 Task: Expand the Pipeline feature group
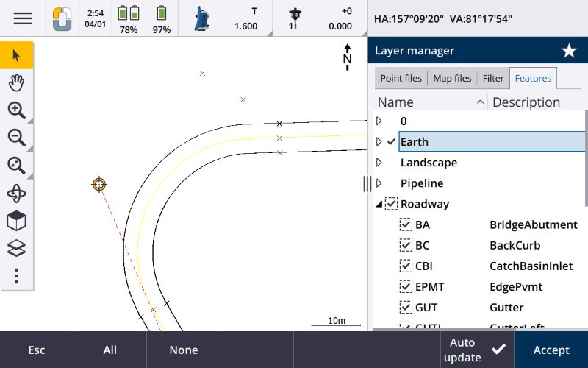point(379,183)
